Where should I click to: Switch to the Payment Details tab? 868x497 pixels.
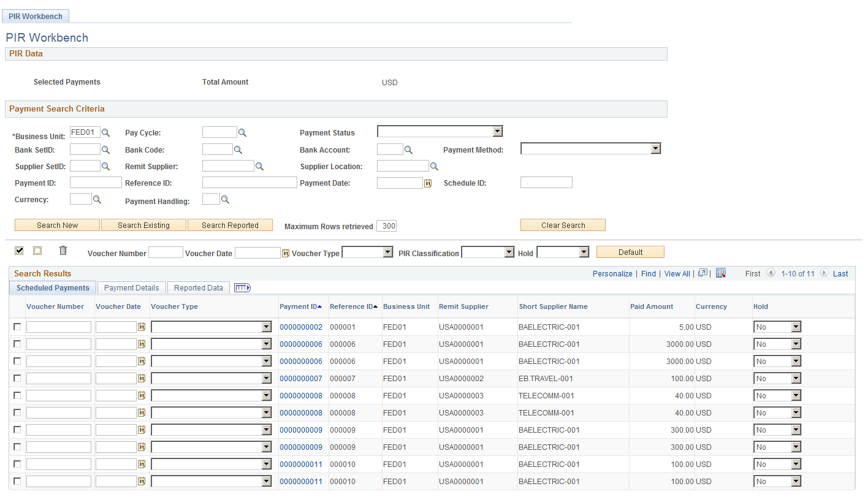131,287
